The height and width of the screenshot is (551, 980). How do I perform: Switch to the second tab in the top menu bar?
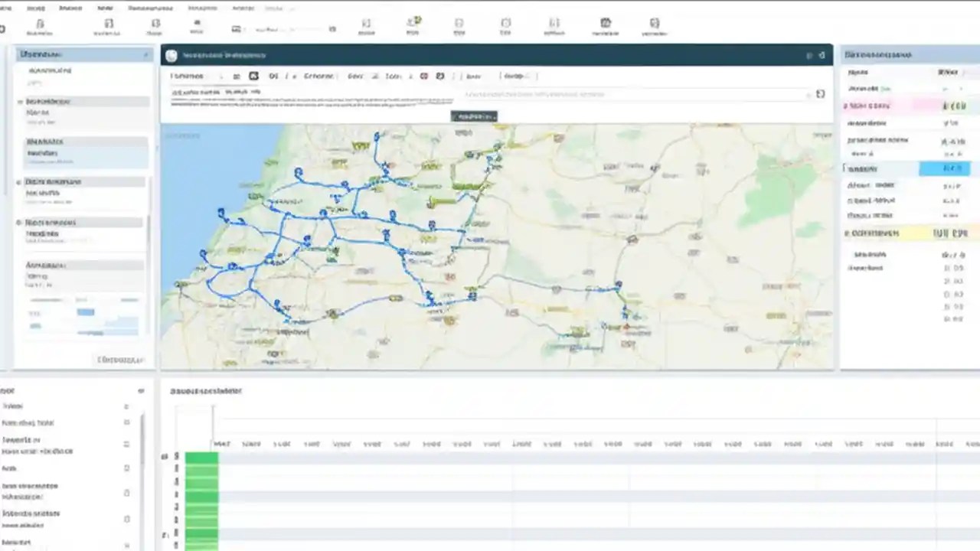point(37,8)
